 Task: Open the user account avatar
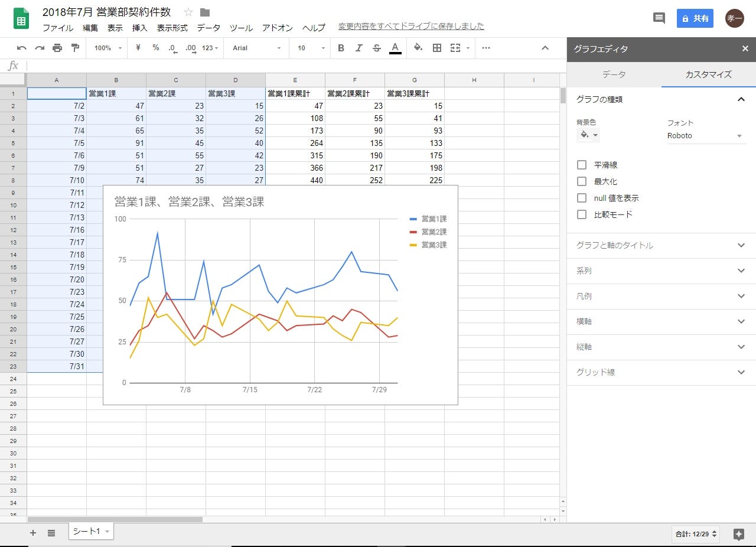coord(734,18)
